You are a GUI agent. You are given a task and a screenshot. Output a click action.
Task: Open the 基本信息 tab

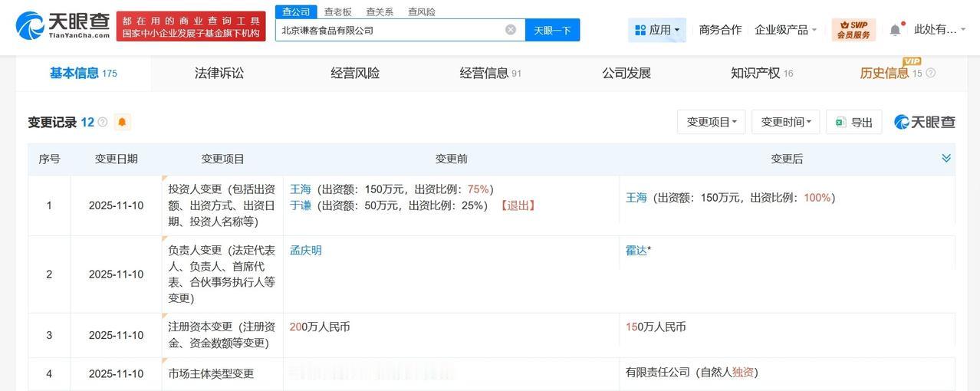(83, 74)
